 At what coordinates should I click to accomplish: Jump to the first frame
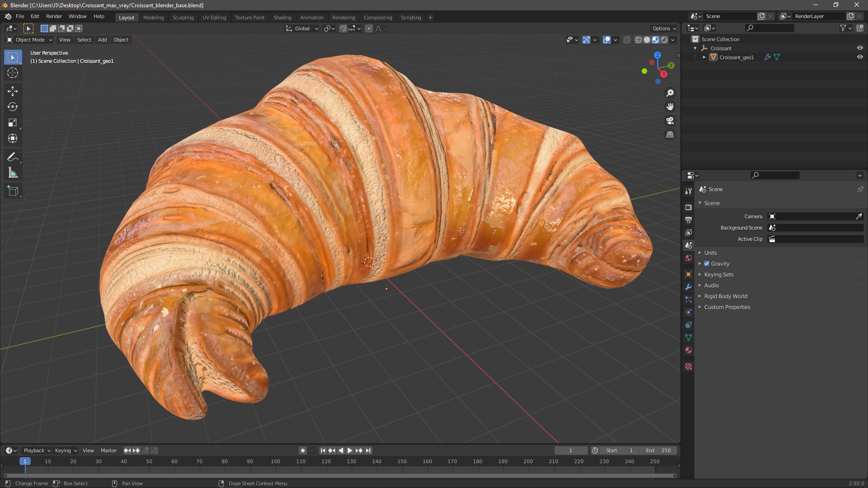[323, 450]
